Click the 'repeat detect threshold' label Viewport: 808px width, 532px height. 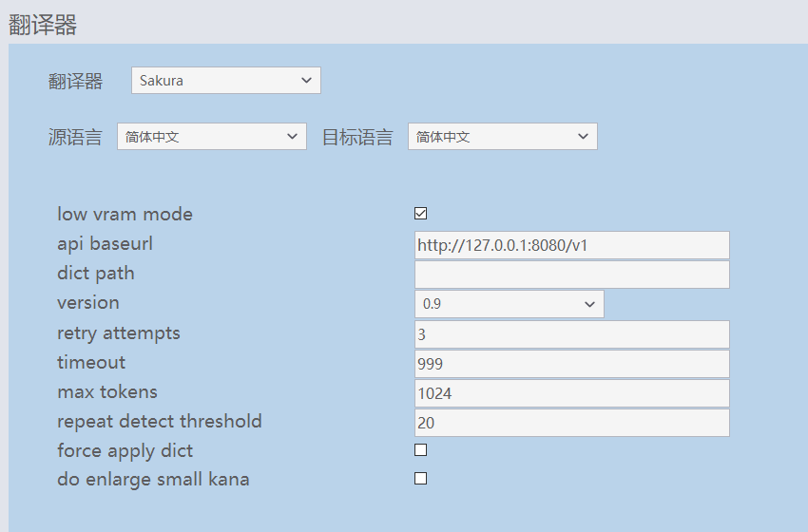[160, 421]
